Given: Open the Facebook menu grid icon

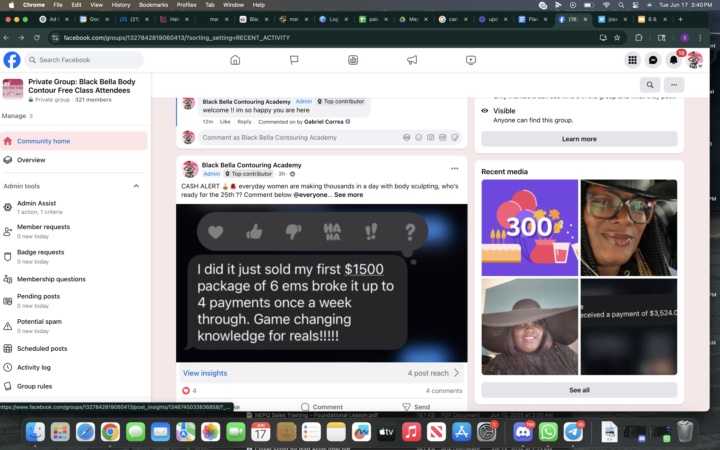Looking at the screenshot, I should click(x=632, y=60).
